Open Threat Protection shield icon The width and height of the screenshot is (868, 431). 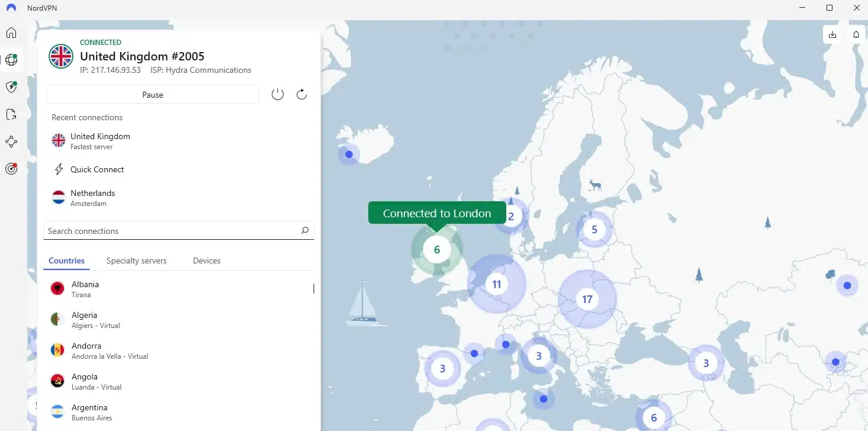11,87
